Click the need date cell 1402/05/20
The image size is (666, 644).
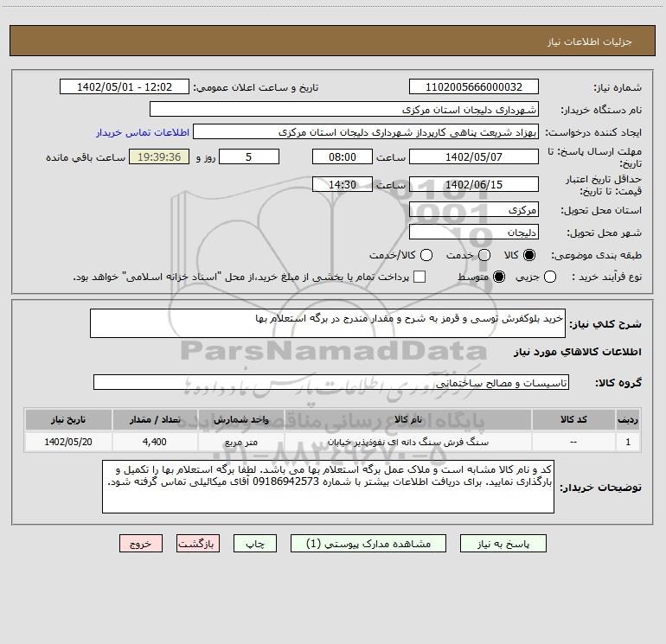coord(68,442)
